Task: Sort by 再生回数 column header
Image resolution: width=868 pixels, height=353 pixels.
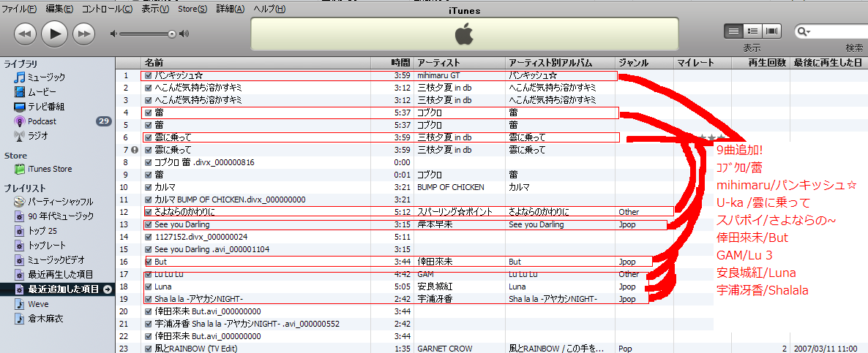Action: 761,62
